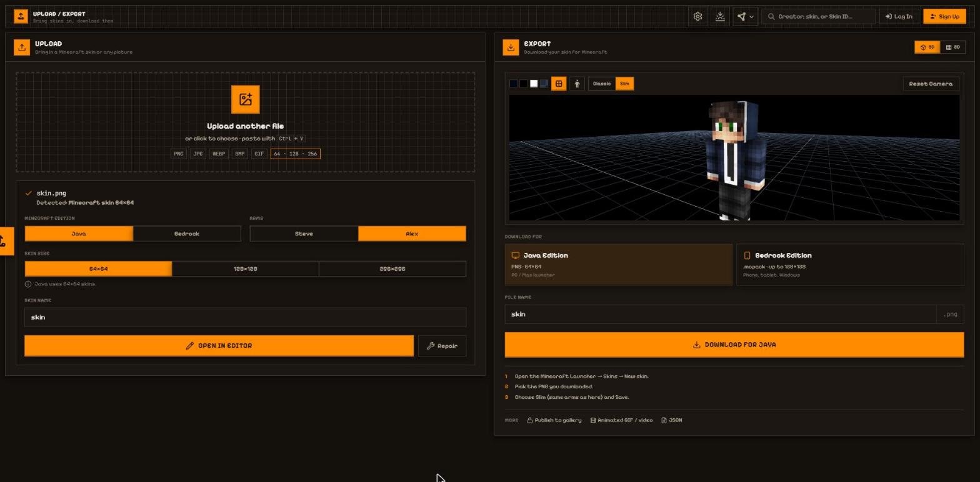Click the Sign Up button

[944, 17]
